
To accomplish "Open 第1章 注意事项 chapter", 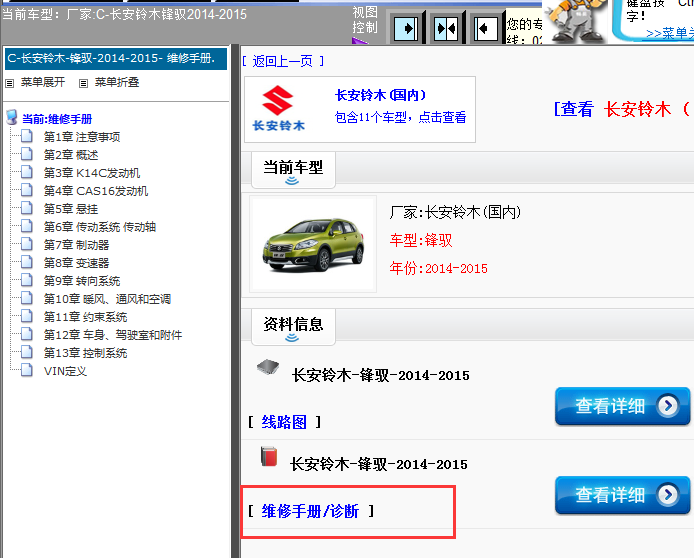I will 82,137.
